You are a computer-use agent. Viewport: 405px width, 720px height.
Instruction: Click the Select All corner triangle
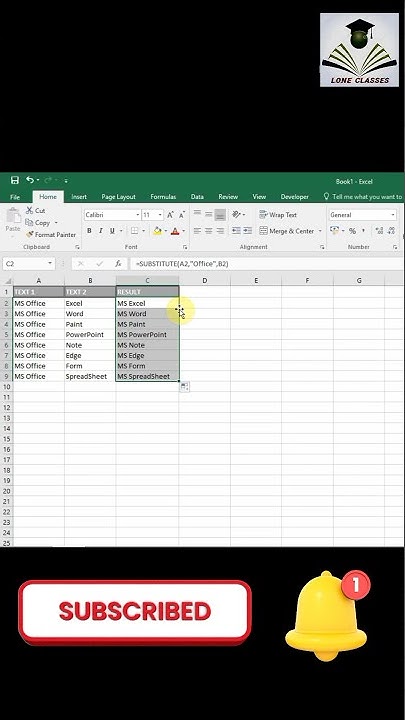(7, 281)
